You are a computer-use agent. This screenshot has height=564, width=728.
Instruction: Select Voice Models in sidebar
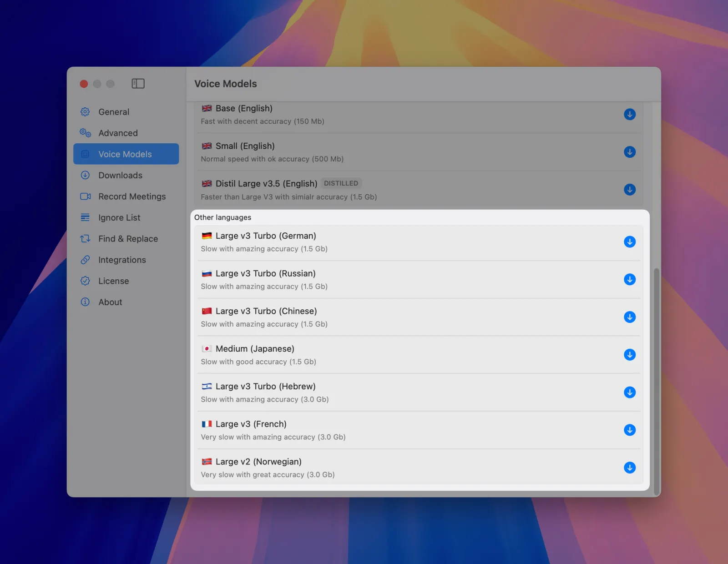(126, 154)
